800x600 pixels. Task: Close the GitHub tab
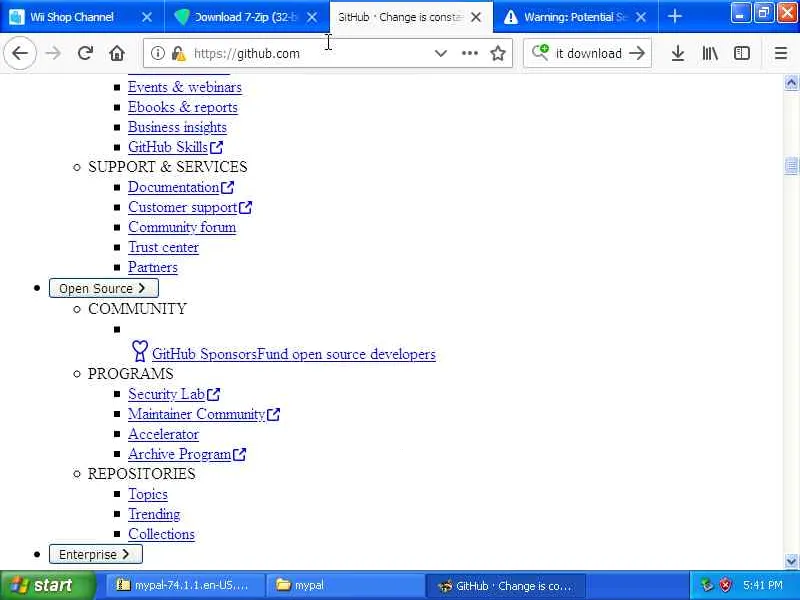point(476,17)
